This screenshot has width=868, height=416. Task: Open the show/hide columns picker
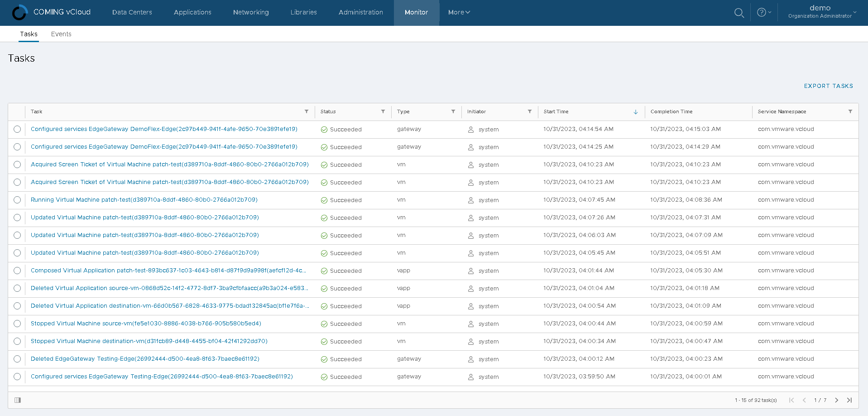pyautogui.click(x=18, y=400)
